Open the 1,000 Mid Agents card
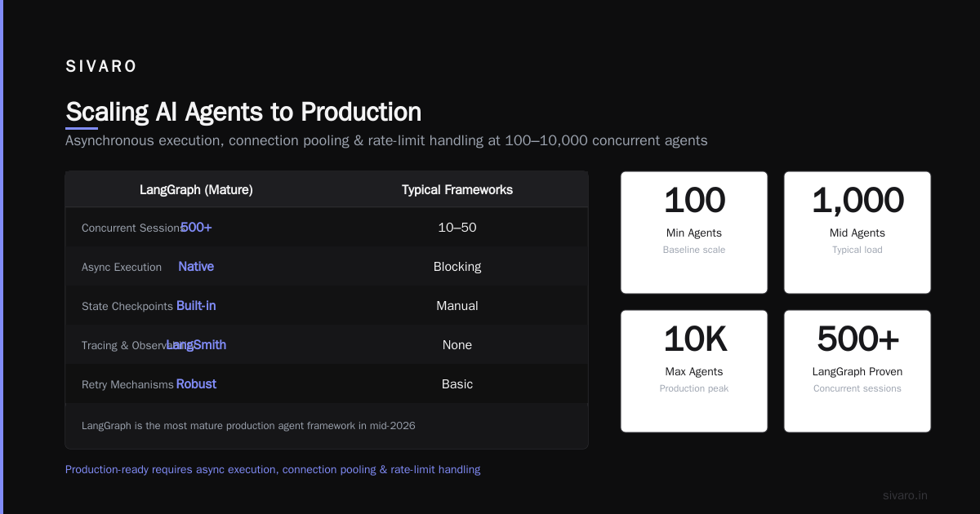 click(857, 233)
